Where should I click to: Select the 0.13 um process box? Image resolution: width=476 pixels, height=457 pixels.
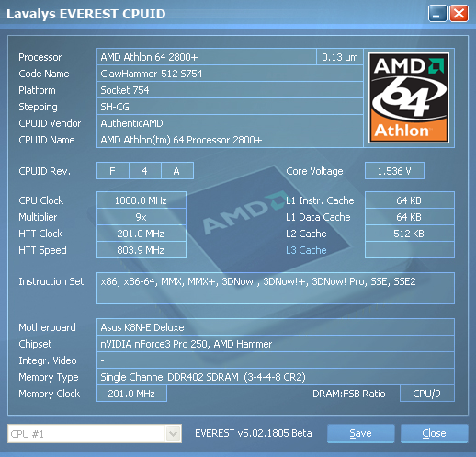[x=340, y=57]
